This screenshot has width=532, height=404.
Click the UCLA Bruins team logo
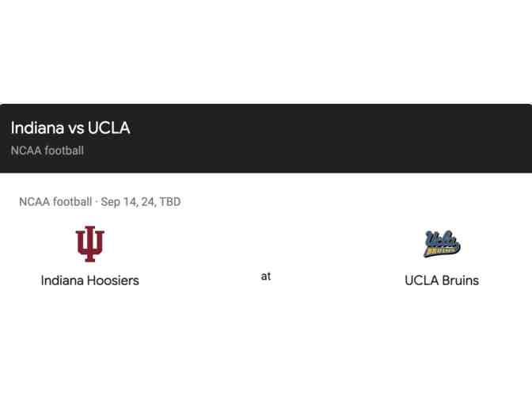(x=442, y=244)
